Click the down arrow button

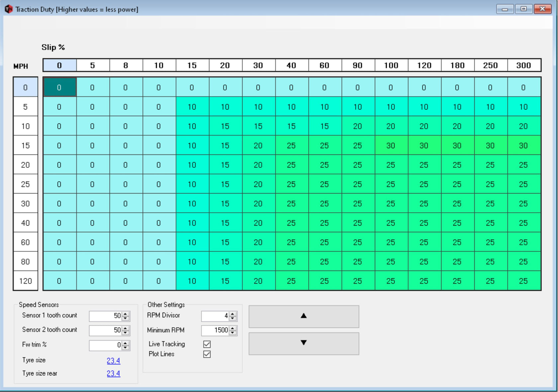point(304,343)
